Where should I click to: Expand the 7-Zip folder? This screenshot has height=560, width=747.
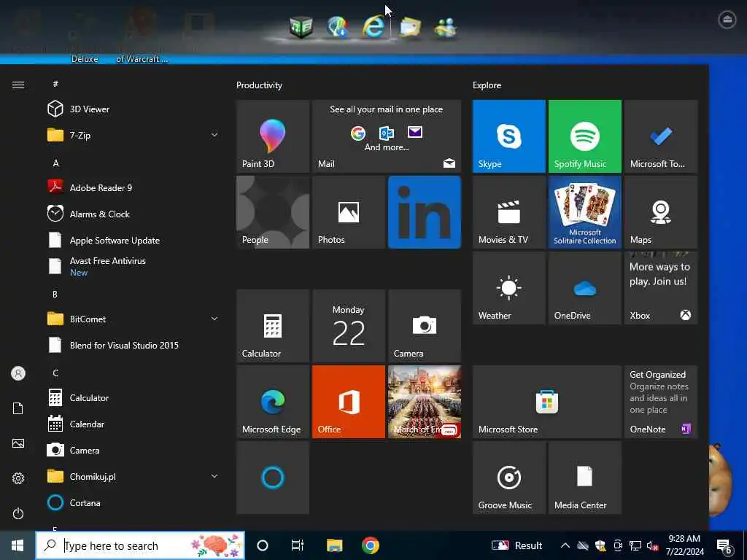tap(214, 135)
